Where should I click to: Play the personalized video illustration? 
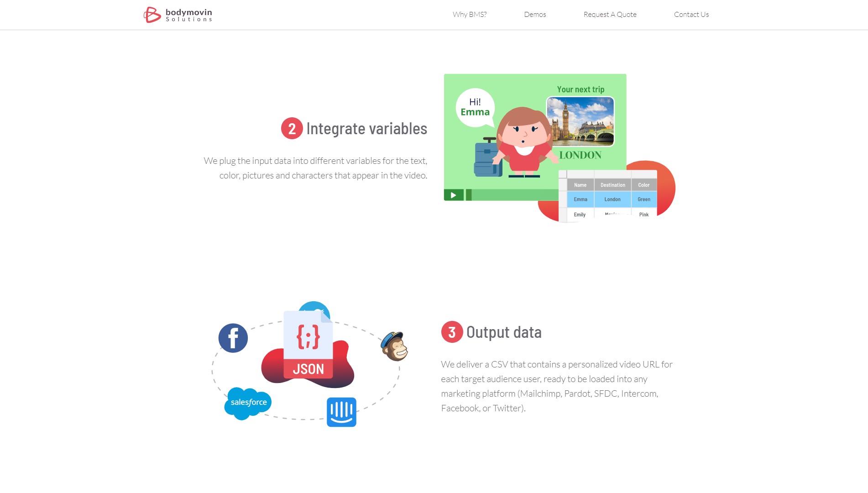(454, 195)
